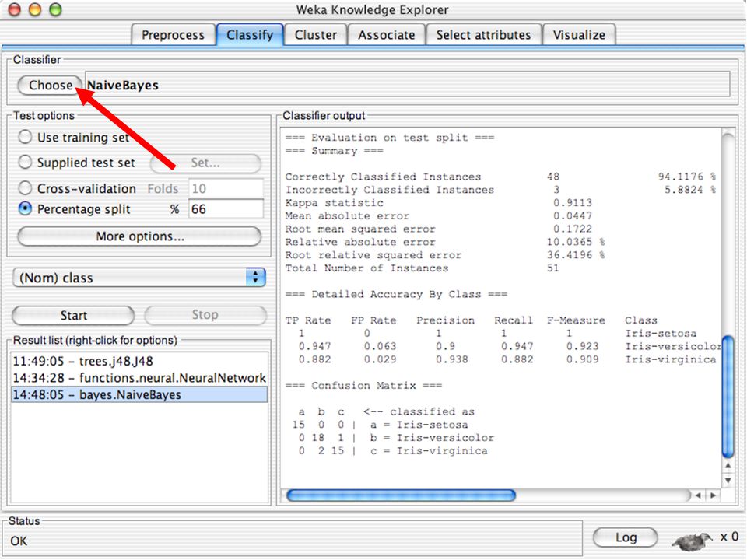Click the vertical scrollbar thumb in Classifier output
This screenshot has height=560, width=747.
tap(728, 397)
